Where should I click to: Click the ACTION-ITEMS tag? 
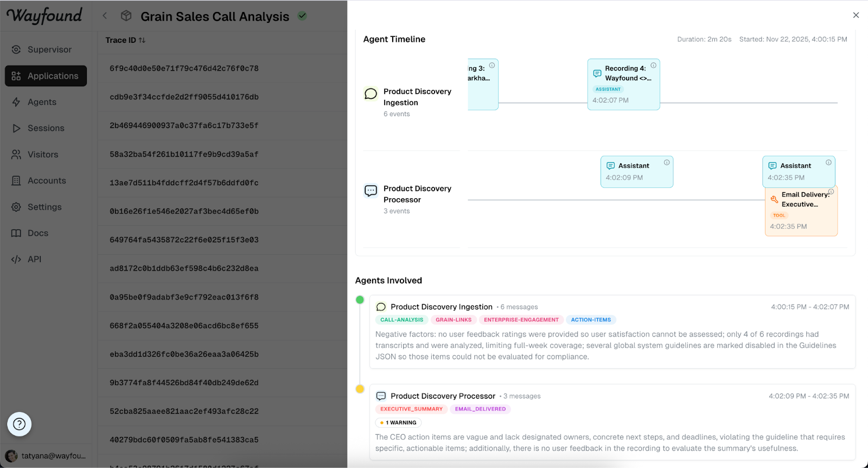[591, 320]
